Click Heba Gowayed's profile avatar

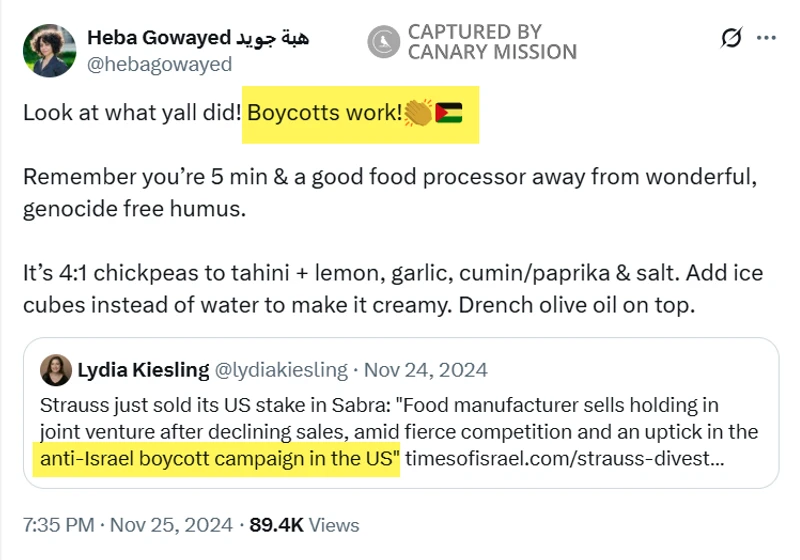tap(49, 50)
